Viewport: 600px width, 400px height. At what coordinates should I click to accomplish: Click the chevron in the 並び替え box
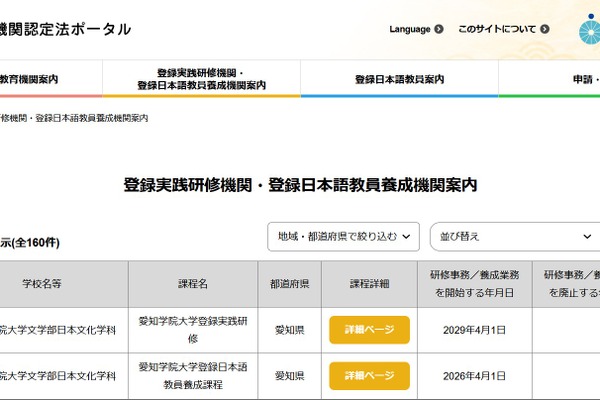(587, 237)
